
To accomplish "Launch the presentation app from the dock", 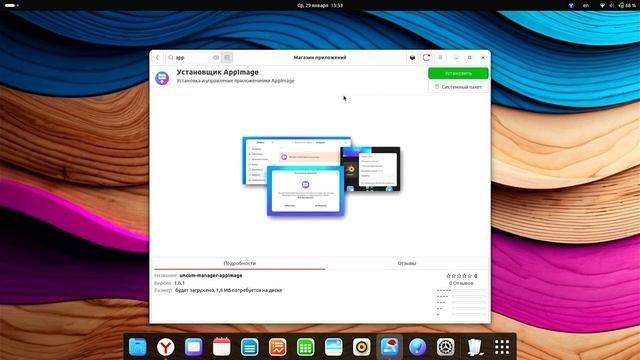I will [278, 347].
